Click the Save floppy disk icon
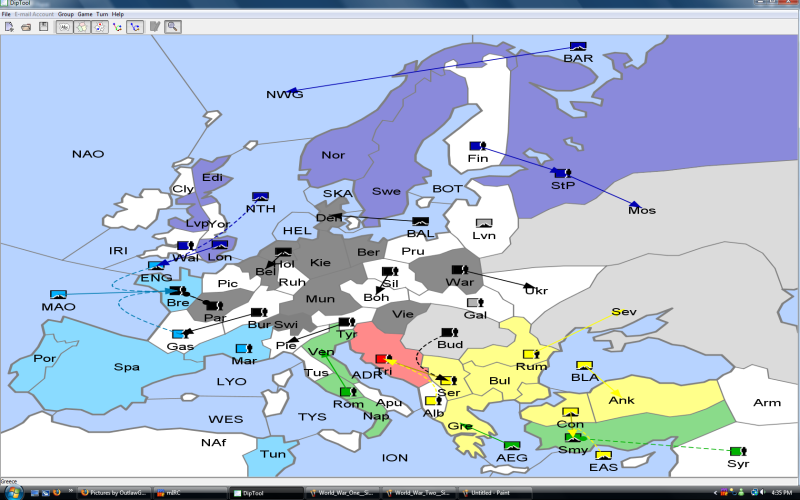 43,26
